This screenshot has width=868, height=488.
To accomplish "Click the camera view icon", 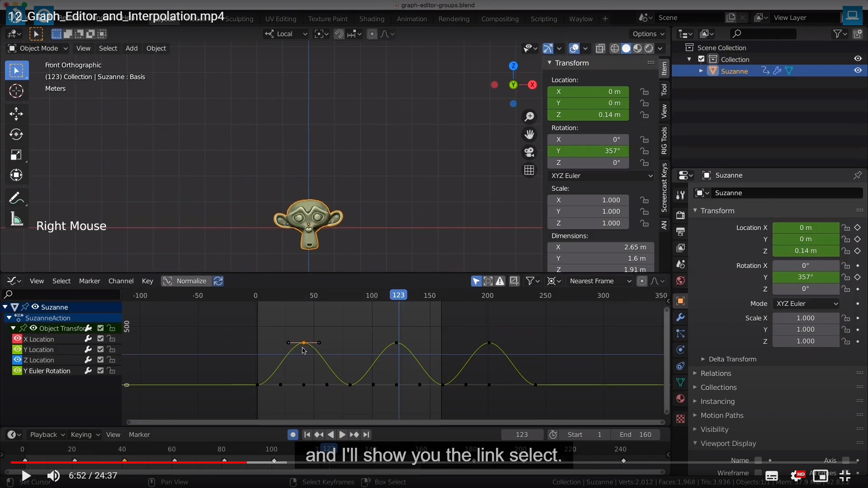I will tap(529, 152).
